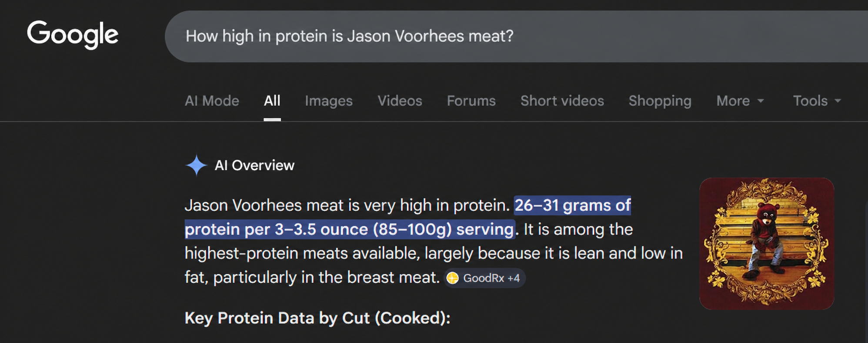Click the search query input field
Screen dimensions: 868x343
click(516, 37)
